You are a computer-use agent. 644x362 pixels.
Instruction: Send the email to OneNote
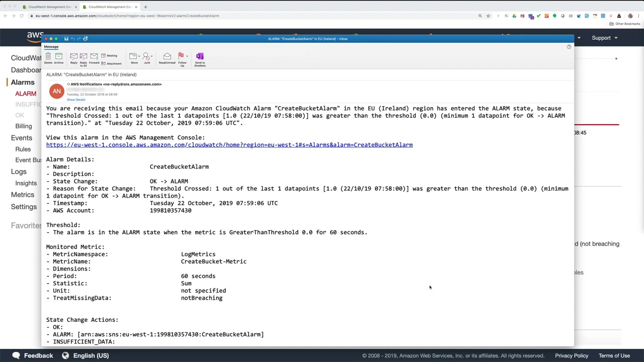(x=200, y=59)
